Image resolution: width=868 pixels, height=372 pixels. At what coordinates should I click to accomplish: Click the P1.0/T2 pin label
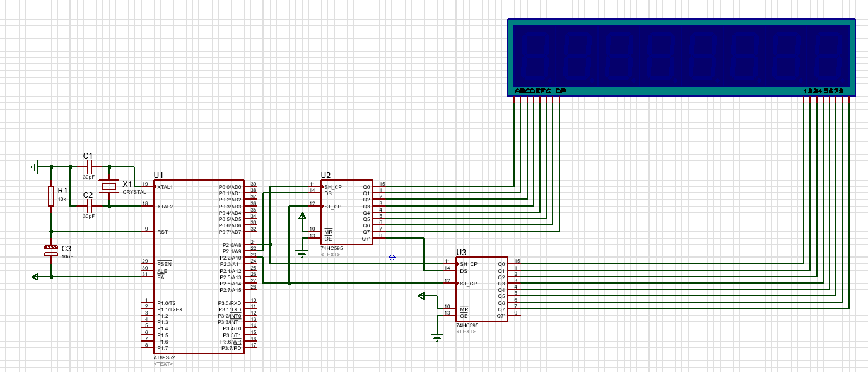pyautogui.click(x=167, y=303)
